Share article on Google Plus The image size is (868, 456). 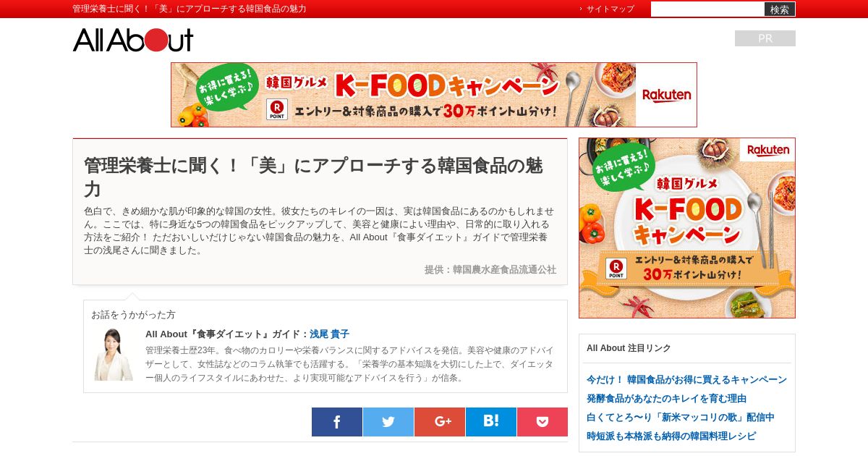click(x=440, y=422)
